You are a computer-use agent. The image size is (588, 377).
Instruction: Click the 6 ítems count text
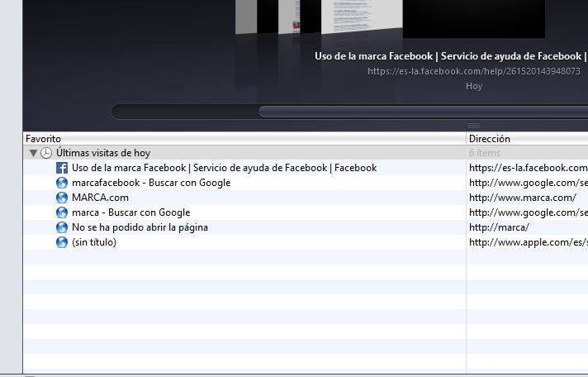click(x=485, y=153)
